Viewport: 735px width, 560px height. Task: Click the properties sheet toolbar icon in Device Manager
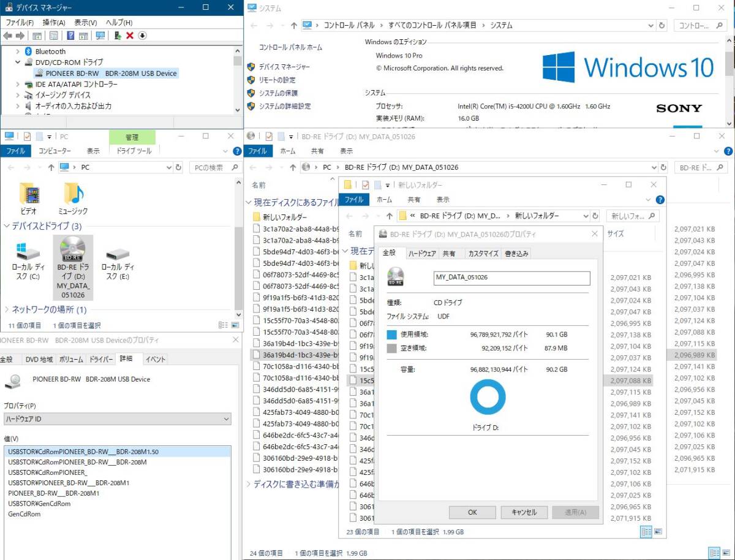pos(54,36)
